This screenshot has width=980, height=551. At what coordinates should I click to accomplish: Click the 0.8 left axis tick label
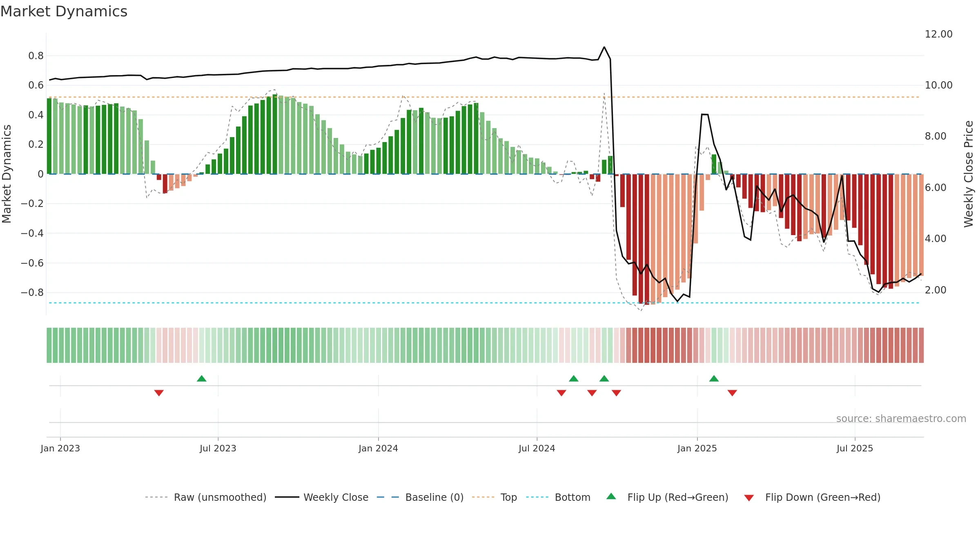click(36, 56)
